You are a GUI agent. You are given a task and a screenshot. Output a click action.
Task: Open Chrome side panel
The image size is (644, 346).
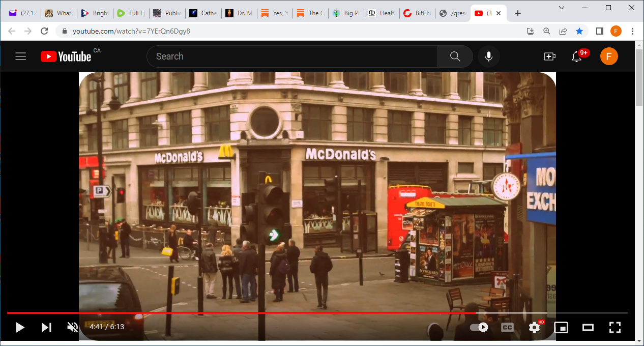click(x=600, y=31)
